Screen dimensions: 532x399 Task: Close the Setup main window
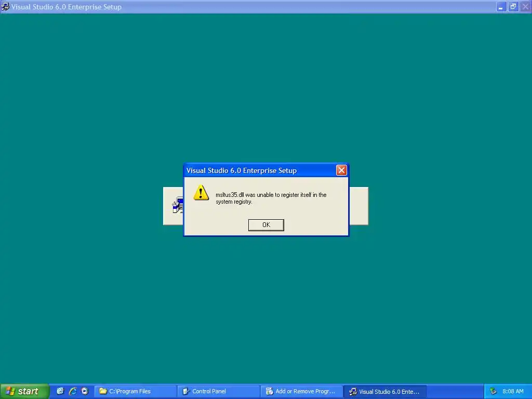click(525, 7)
